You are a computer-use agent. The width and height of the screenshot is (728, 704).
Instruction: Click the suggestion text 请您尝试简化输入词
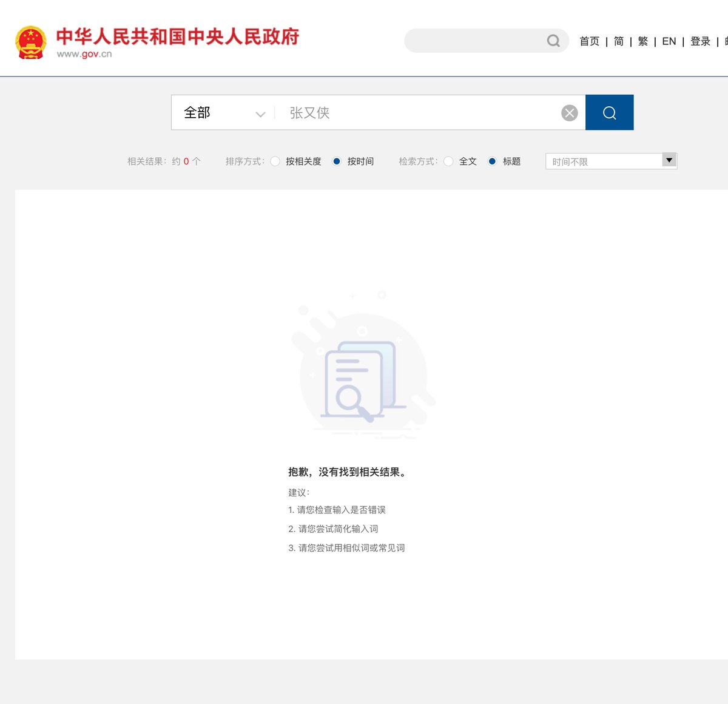click(x=333, y=529)
